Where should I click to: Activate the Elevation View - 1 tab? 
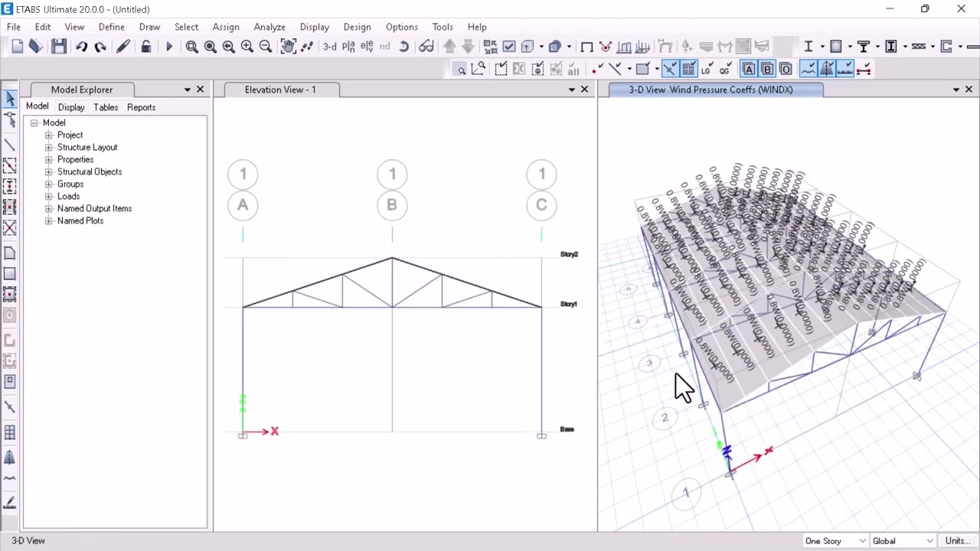(x=280, y=90)
